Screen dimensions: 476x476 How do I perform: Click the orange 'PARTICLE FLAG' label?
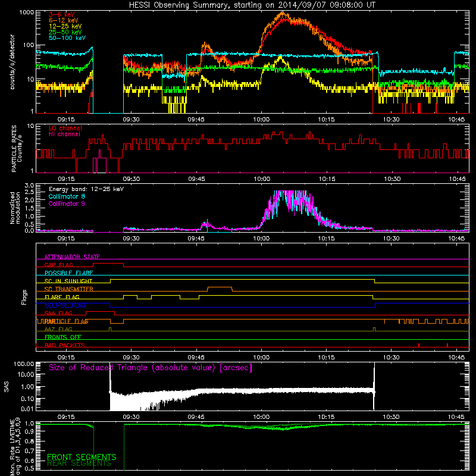[67, 321]
